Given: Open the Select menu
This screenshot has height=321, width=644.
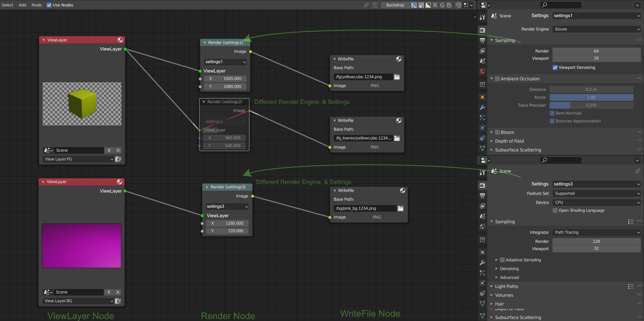Looking at the screenshot, I should 7,5.
